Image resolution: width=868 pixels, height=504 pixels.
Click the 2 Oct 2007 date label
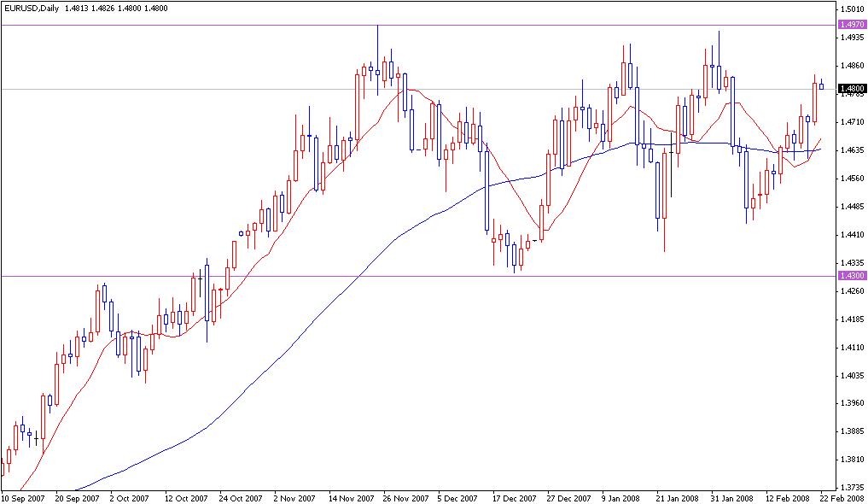130,499
